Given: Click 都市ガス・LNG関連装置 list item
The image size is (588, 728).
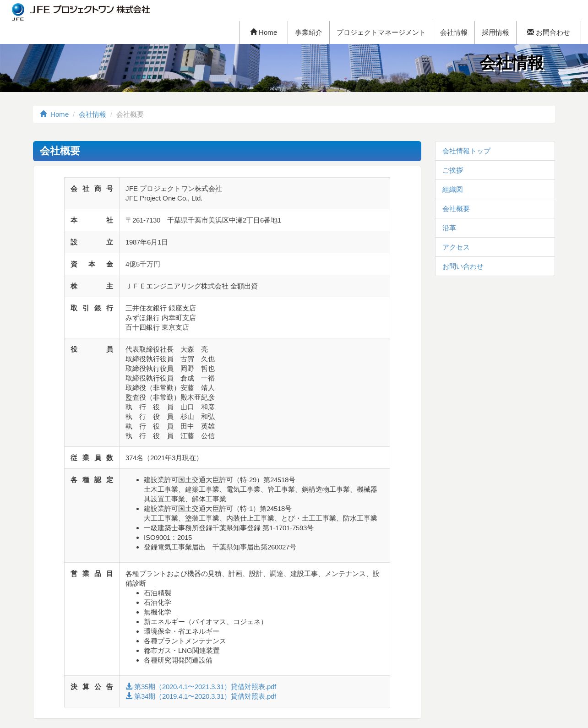Looking at the screenshot, I should click(x=182, y=651).
